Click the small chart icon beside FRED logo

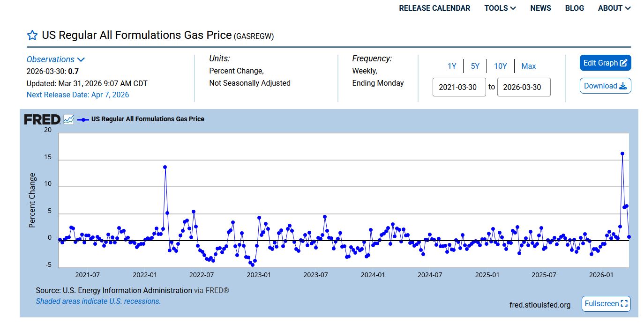tap(68, 119)
